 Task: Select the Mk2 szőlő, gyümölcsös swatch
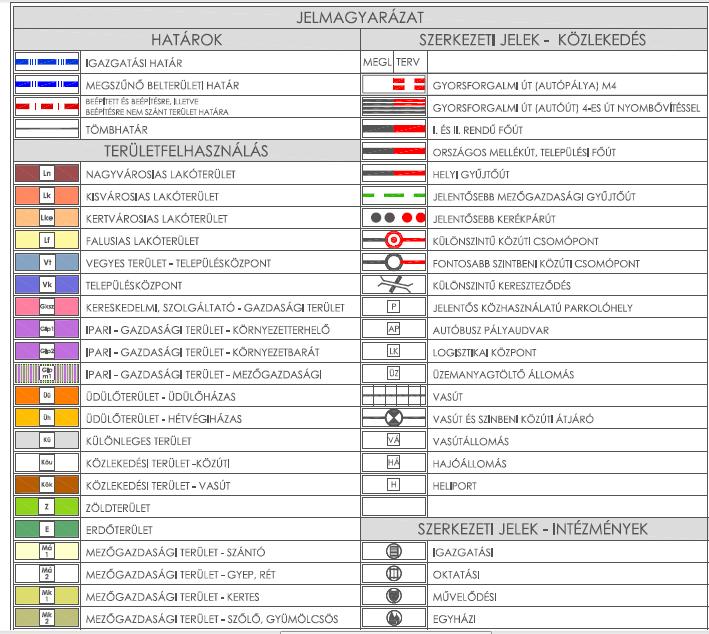pos(47,618)
